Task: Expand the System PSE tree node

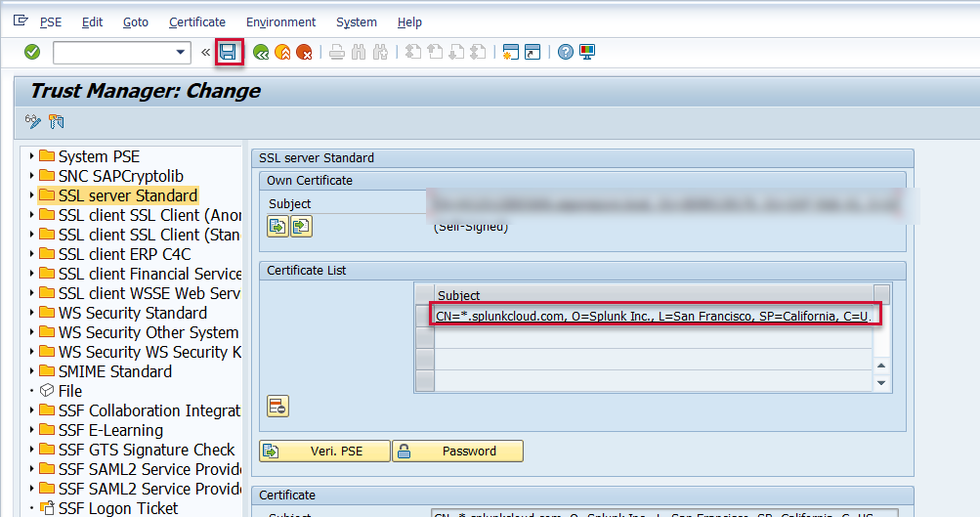Action: coord(32,156)
